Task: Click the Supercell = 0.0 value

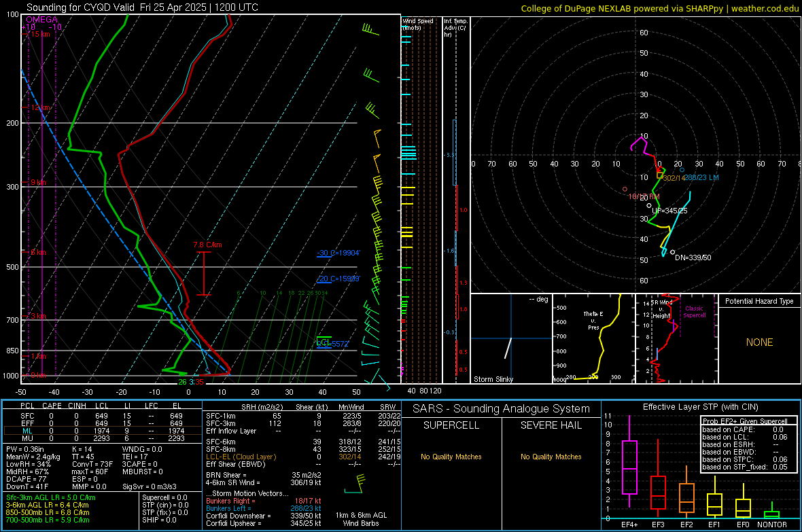Action: (x=164, y=497)
